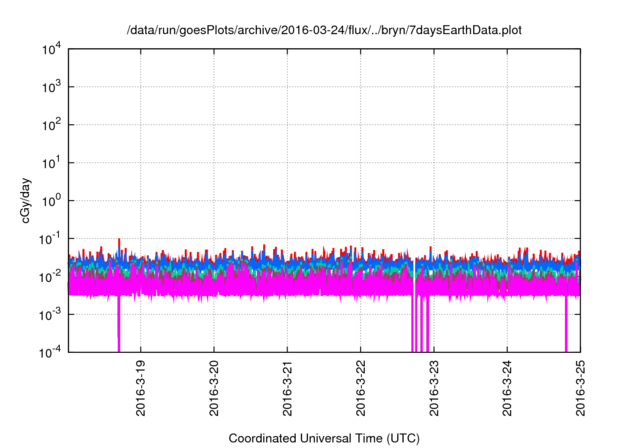Click the 10^-3 y-axis tick label
This screenshot has width=640, height=448.
coord(51,314)
